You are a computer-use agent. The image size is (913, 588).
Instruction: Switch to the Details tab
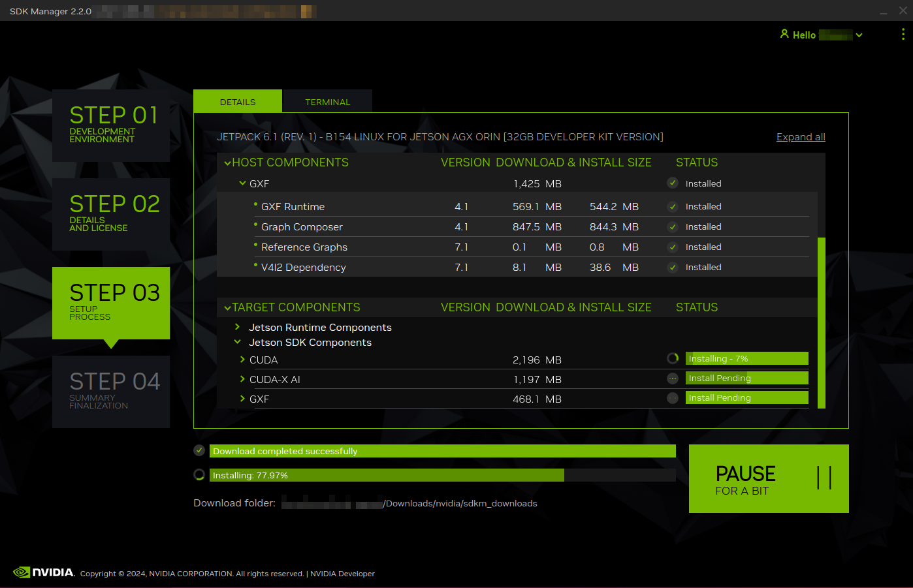(238, 101)
